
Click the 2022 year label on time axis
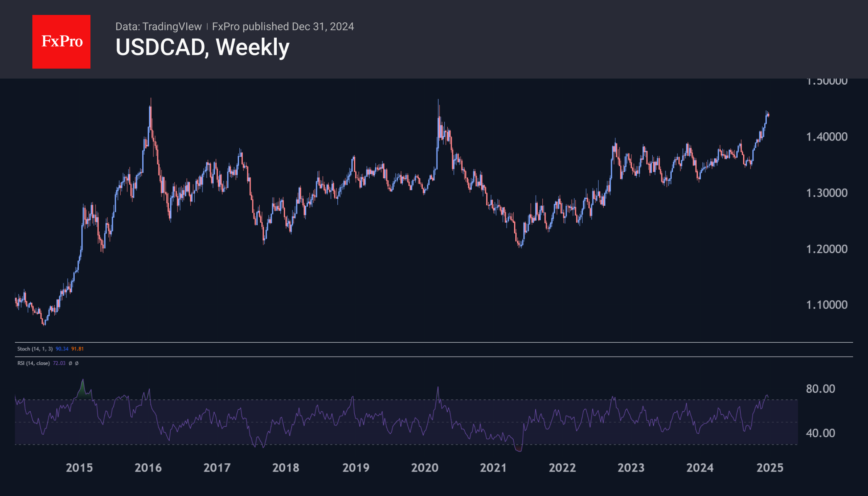tap(562, 468)
